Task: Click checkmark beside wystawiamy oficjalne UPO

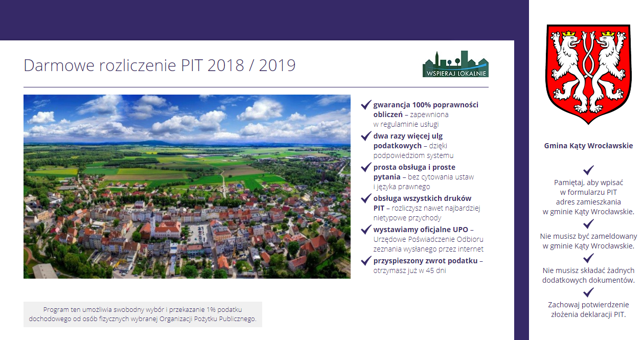Action: coord(366,230)
